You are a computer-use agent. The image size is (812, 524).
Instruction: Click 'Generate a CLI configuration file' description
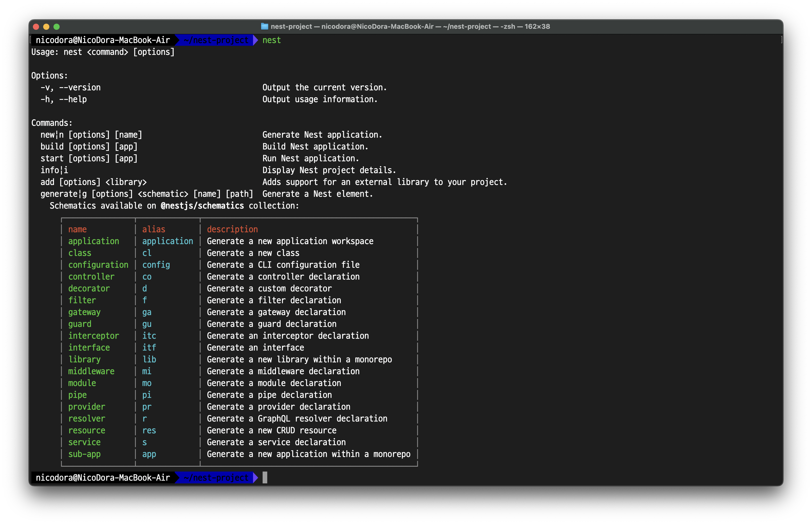point(283,265)
